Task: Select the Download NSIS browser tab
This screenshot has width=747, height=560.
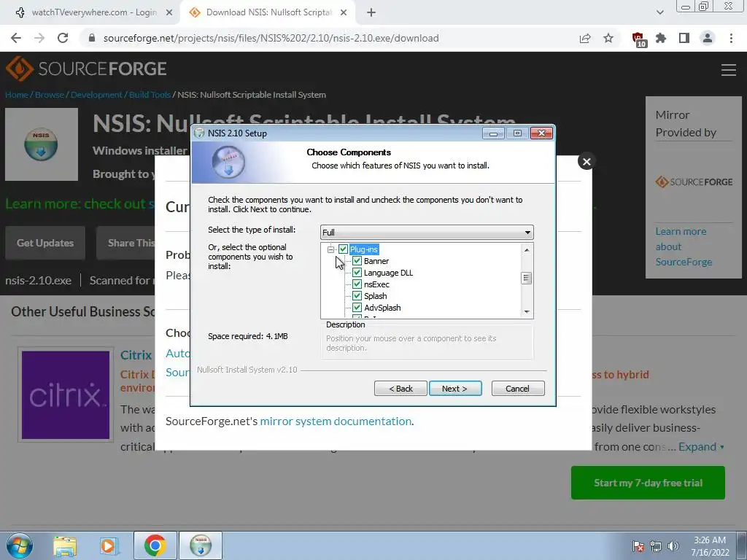Action: click(267, 12)
